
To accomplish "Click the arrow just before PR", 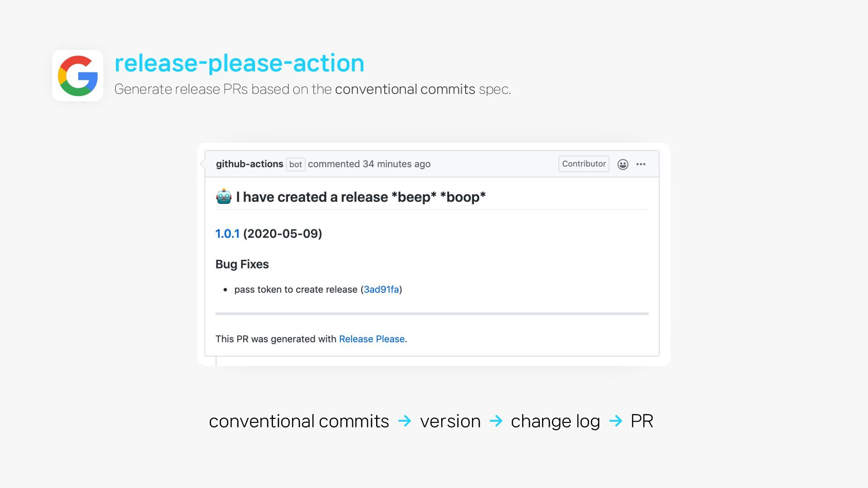I will [616, 421].
